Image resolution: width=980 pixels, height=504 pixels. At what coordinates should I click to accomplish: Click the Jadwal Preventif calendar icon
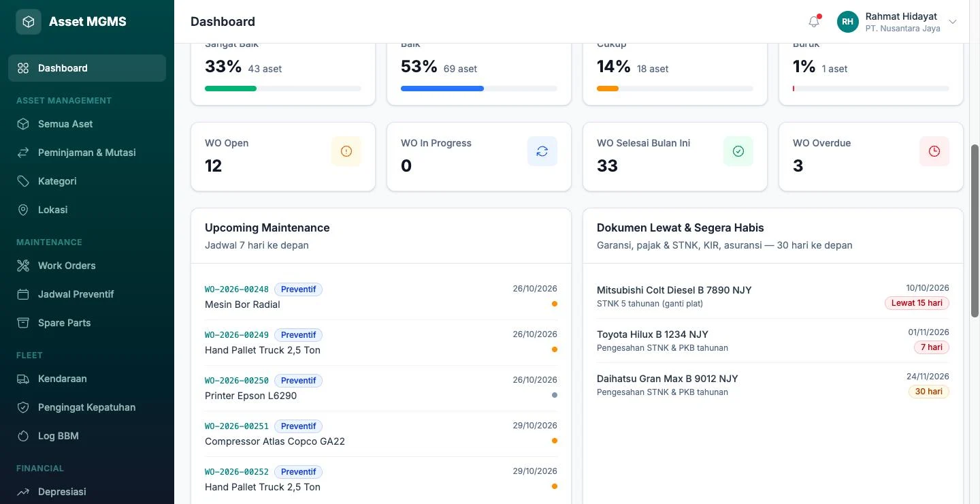23,294
